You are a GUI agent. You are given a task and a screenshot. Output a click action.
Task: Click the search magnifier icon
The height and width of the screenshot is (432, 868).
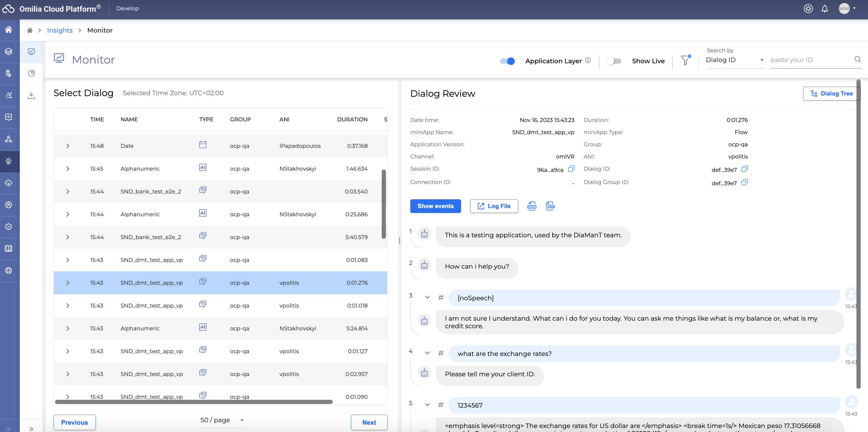pyautogui.click(x=858, y=60)
